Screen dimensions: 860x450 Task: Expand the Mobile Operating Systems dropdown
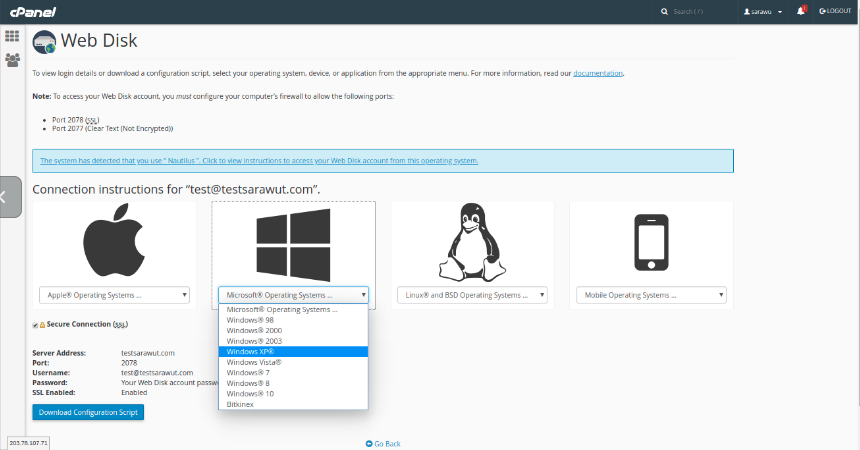[x=651, y=295]
